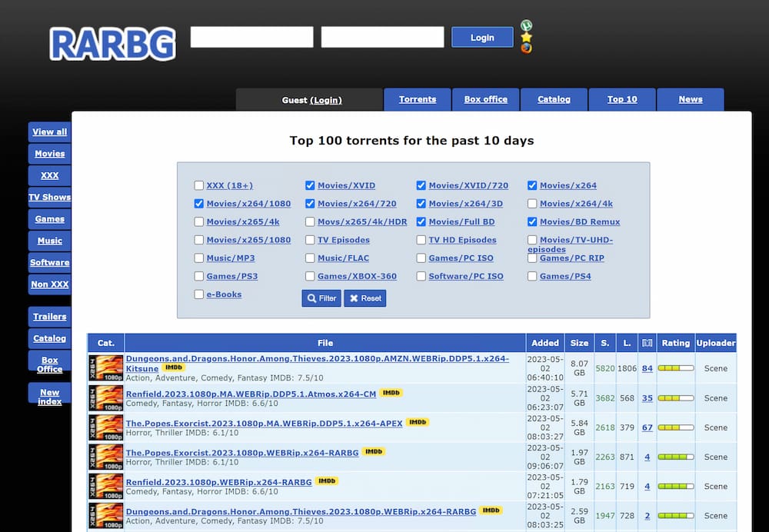769x532 pixels.
Task: Open category icon for Dungeons.and.Dragons AMZN Kitsune row
Action: (x=106, y=368)
